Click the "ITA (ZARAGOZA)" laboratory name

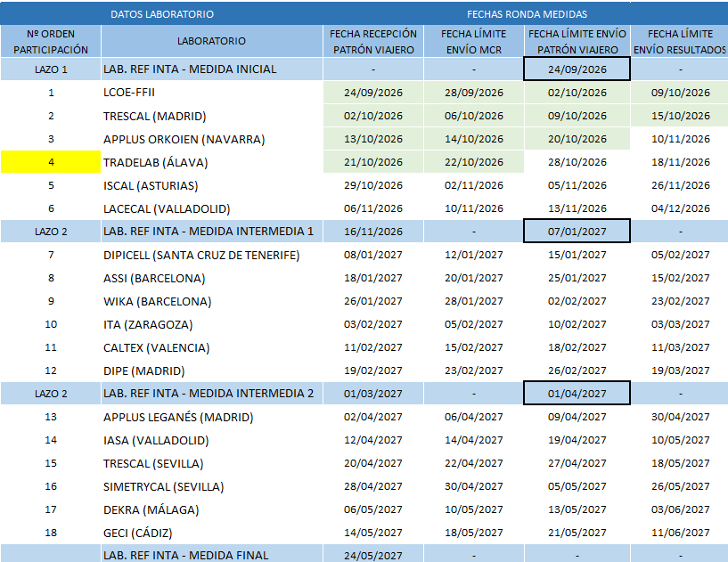148,324
